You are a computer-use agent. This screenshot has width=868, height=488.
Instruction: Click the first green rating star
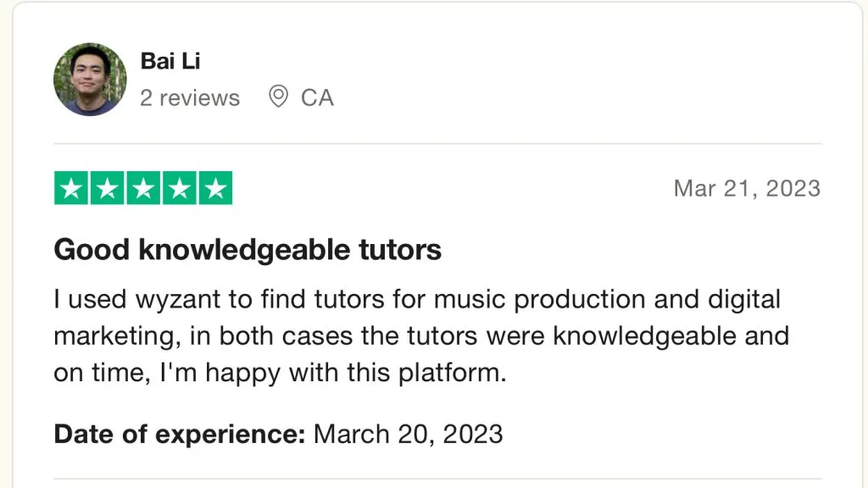(71, 188)
